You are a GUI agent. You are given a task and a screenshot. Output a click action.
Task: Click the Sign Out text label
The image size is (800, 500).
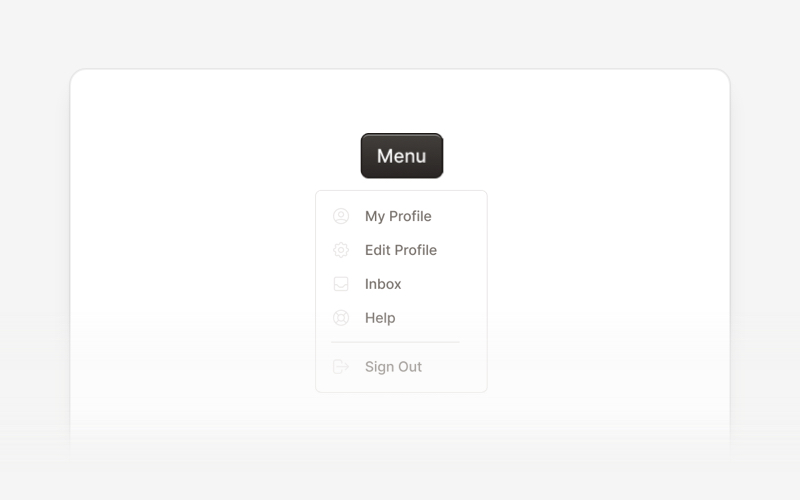[x=393, y=367]
